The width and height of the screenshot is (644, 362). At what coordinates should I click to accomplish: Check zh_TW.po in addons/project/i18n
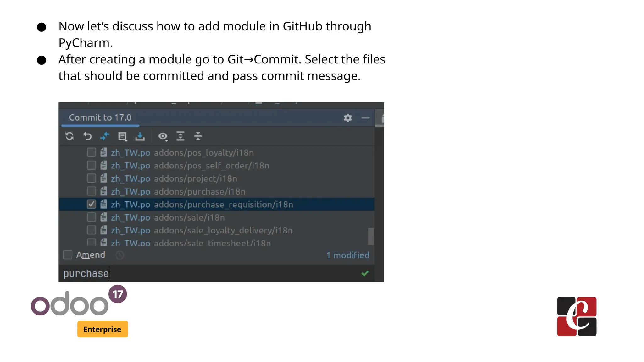click(91, 178)
